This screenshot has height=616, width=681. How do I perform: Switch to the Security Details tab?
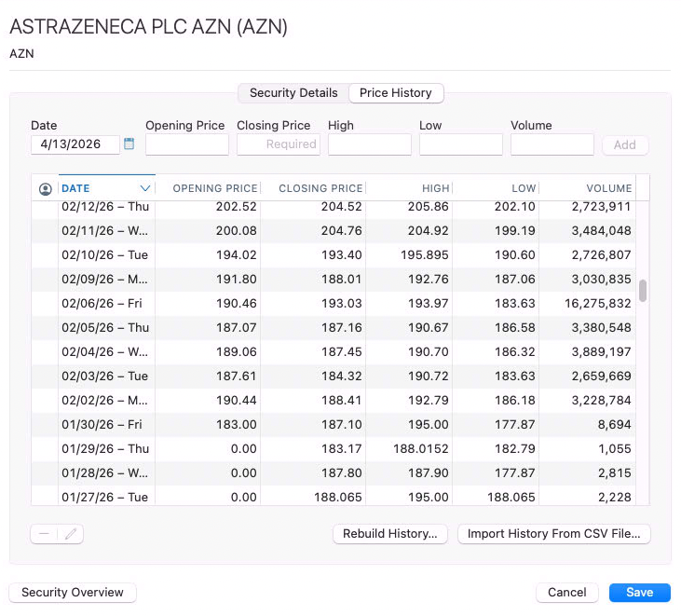click(x=293, y=93)
